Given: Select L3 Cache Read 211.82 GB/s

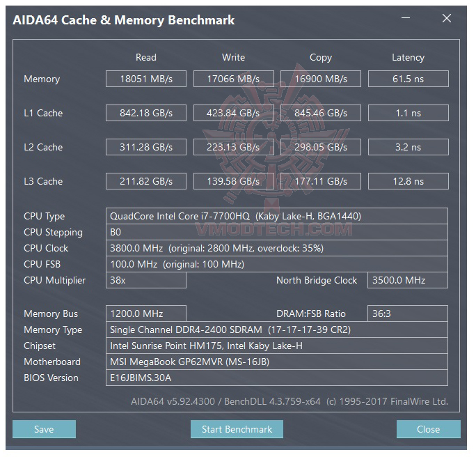Looking at the screenshot, I should pyautogui.click(x=146, y=181).
